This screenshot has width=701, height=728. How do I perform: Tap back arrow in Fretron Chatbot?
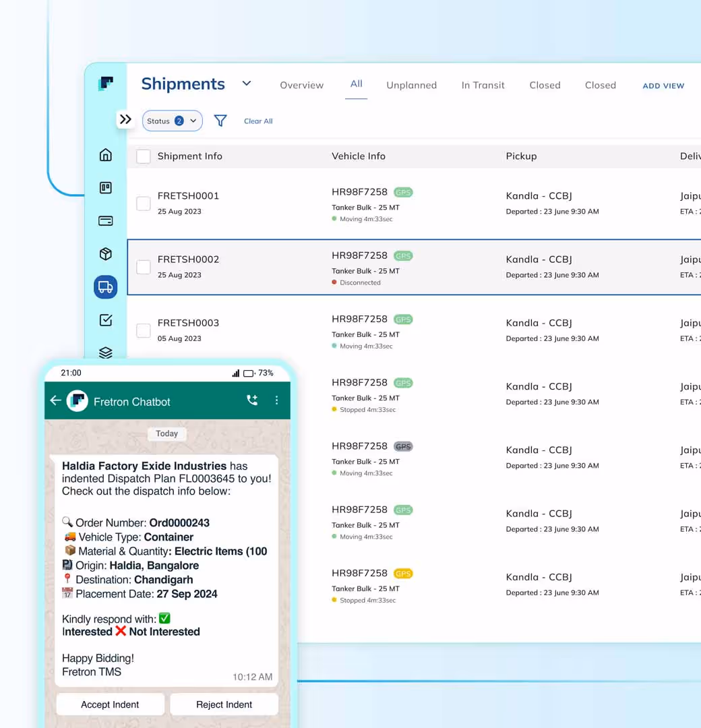pos(56,400)
